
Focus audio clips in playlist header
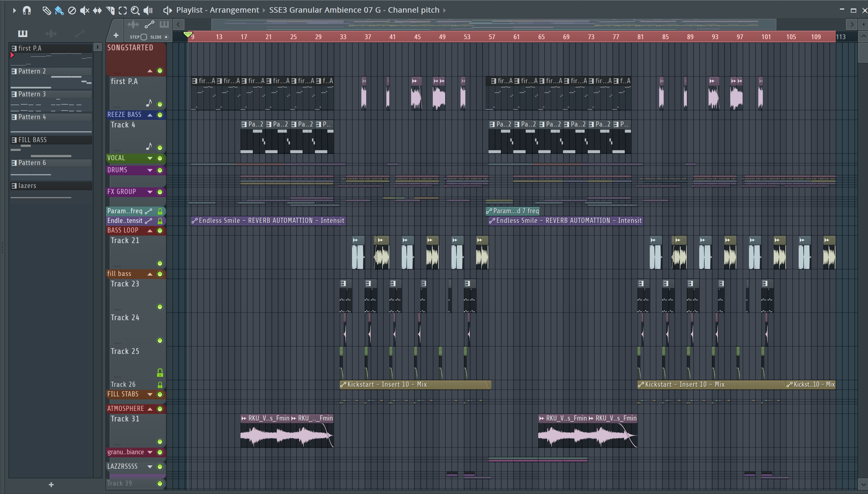133,24
